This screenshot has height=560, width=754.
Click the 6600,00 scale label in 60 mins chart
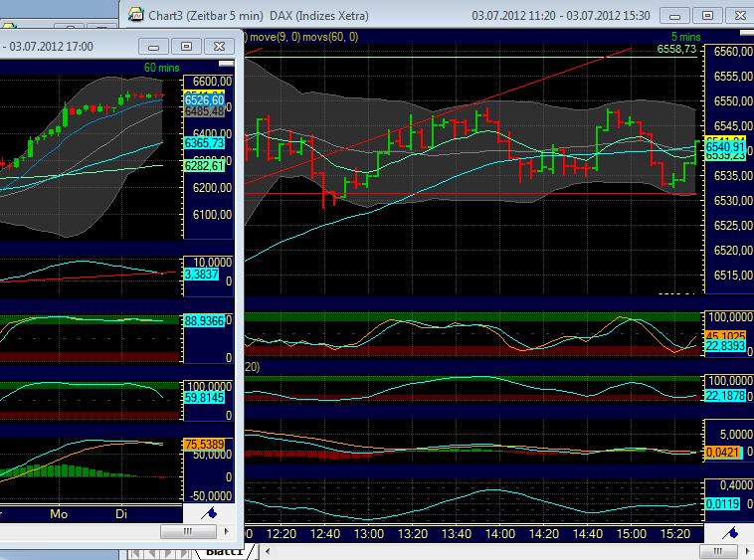pyautogui.click(x=212, y=82)
